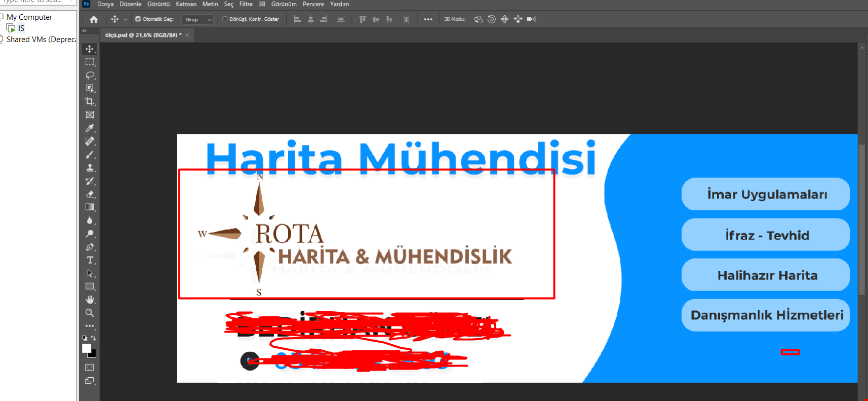The height and width of the screenshot is (401, 868).
Task: Click the canvas vertical scrollbar thumb
Action: [862, 220]
